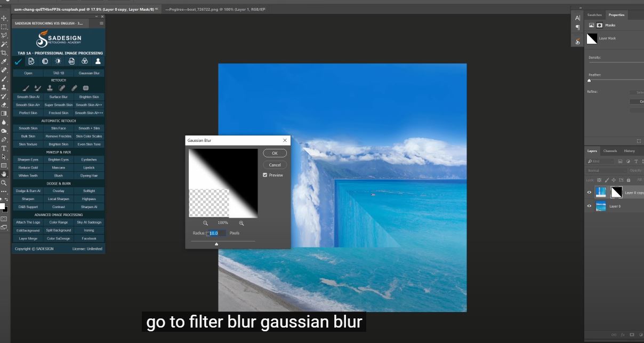644x343 pixels.
Task: Click the Sadesign checkmark tab icon
Action: click(x=19, y=62)
